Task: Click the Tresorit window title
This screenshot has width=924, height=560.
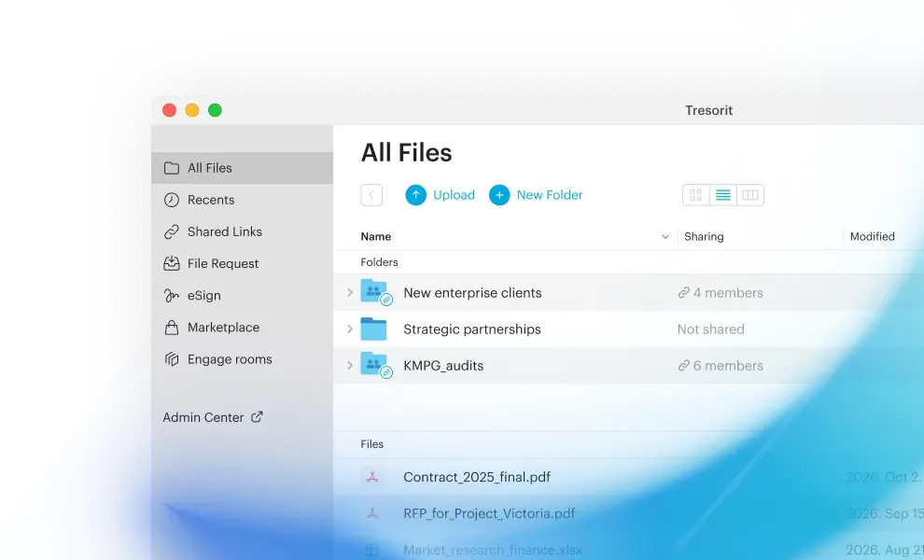Action: click(x=709, y=110)
